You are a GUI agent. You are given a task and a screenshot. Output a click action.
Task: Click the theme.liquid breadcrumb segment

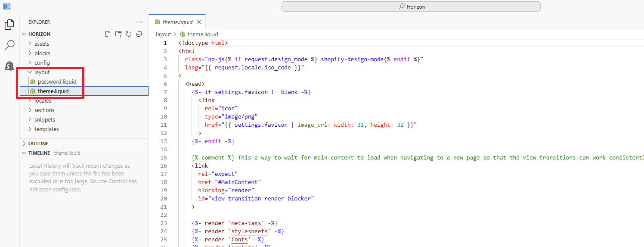203,34
